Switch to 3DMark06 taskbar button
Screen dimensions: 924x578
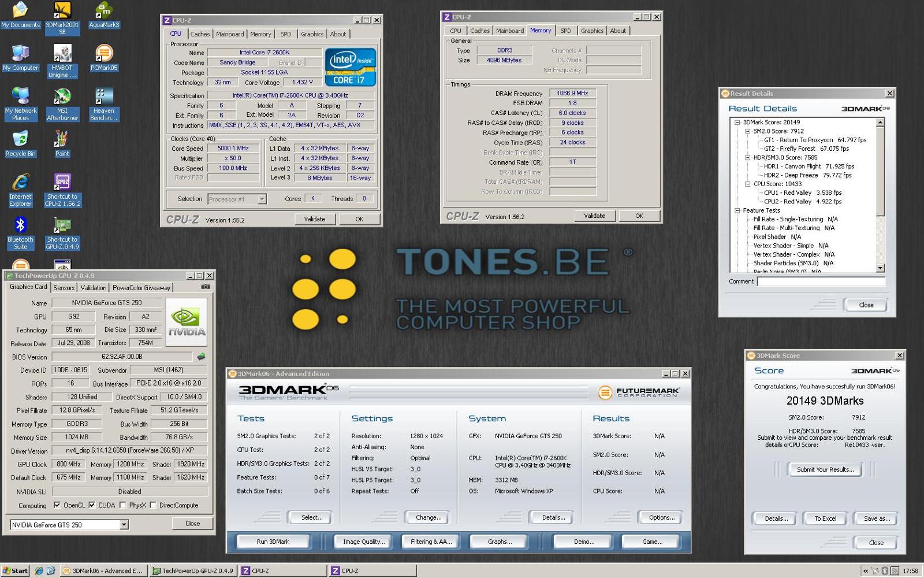pyautogui.click(x=103, y=570)
